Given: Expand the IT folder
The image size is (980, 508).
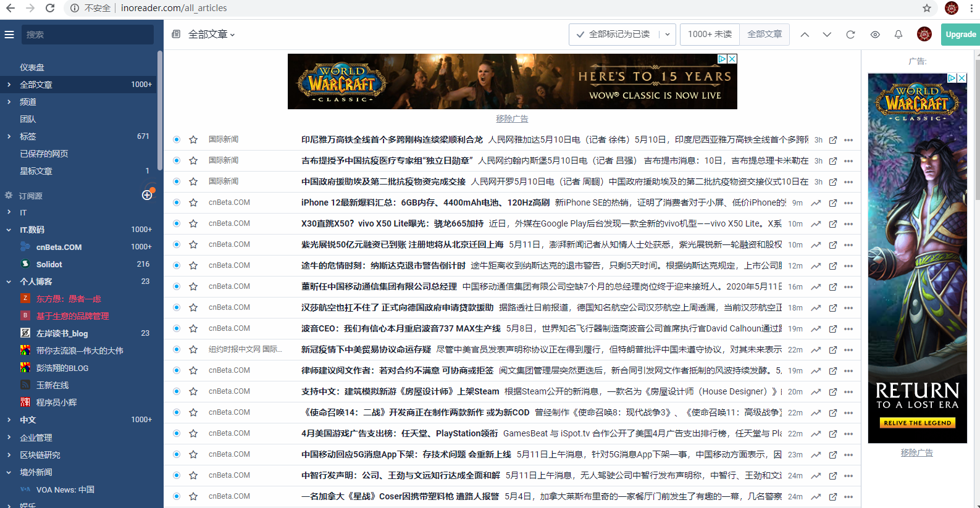Looking at the screenshot, I should pos(9,212).
